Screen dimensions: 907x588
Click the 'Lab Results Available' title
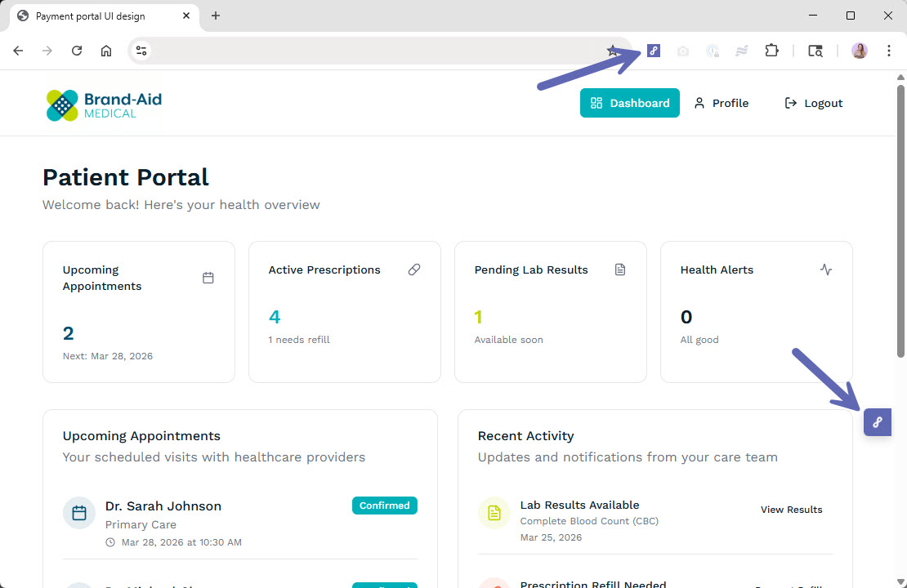click(579, 505)
